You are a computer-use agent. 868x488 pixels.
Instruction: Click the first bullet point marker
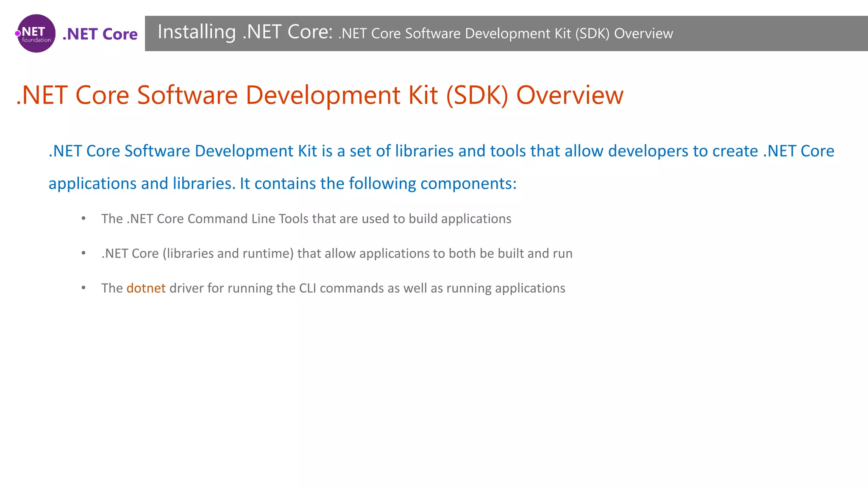point(83,219)
